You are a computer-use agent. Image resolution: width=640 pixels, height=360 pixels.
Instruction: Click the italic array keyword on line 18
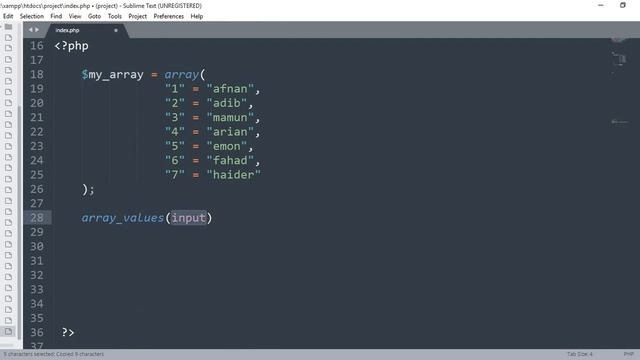182,75
